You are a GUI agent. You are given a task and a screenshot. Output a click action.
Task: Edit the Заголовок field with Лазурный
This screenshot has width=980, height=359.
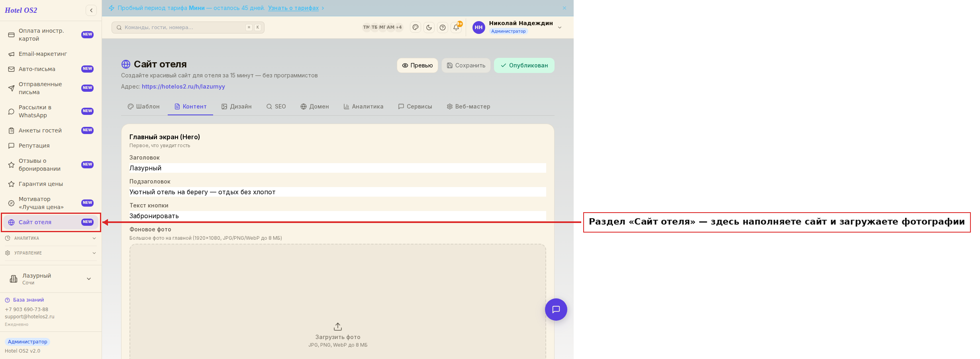(338, 168)
